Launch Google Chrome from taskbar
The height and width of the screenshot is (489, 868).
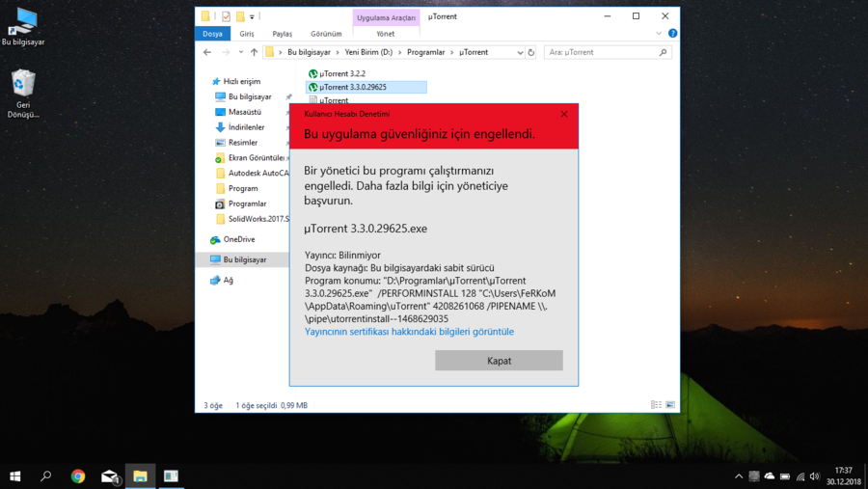click(x=78, y=476)
